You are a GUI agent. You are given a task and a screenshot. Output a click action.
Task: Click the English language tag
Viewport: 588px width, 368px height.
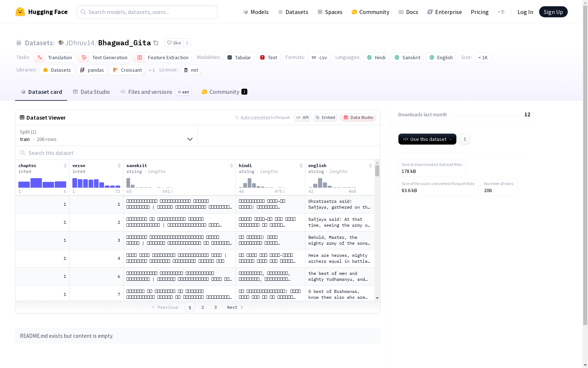point(441,57)
